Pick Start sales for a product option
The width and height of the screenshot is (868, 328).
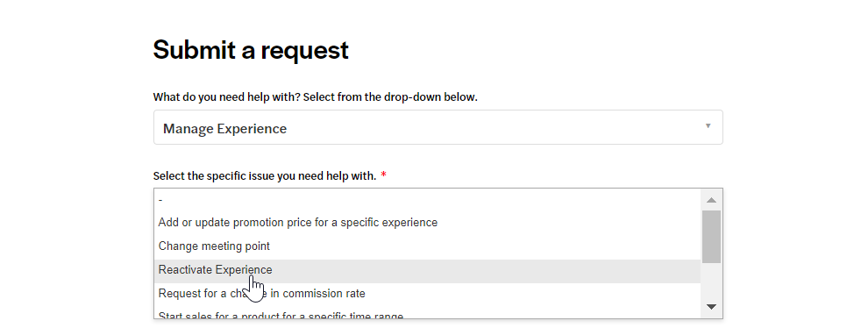point(427,314)
